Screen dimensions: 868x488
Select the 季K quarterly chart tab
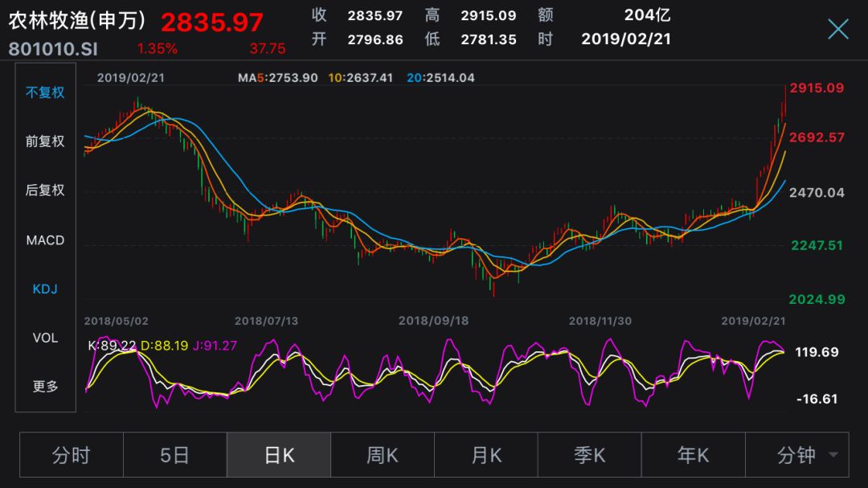(x=588, y=455)
